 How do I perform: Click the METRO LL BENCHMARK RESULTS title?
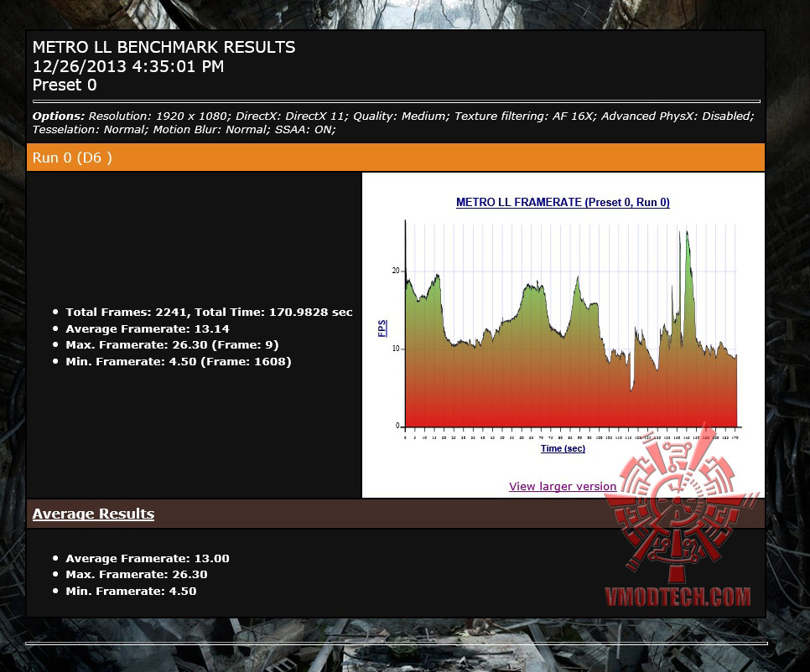point(164,47)
